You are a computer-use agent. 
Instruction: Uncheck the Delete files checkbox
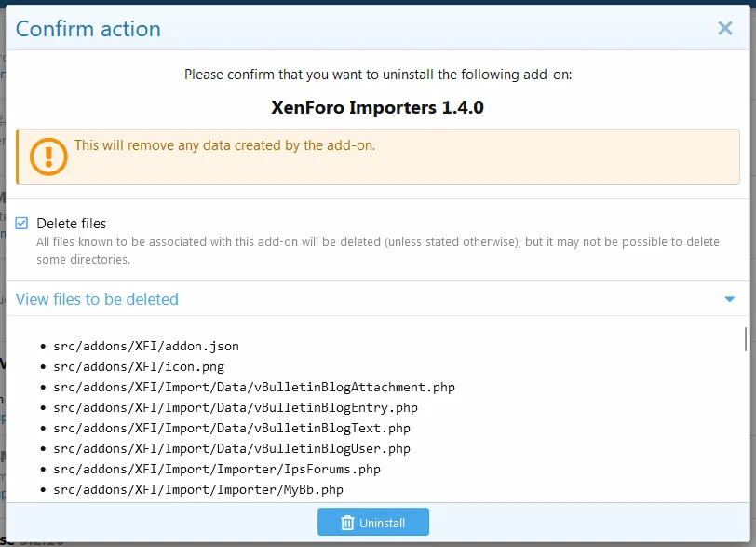(22, 224)
